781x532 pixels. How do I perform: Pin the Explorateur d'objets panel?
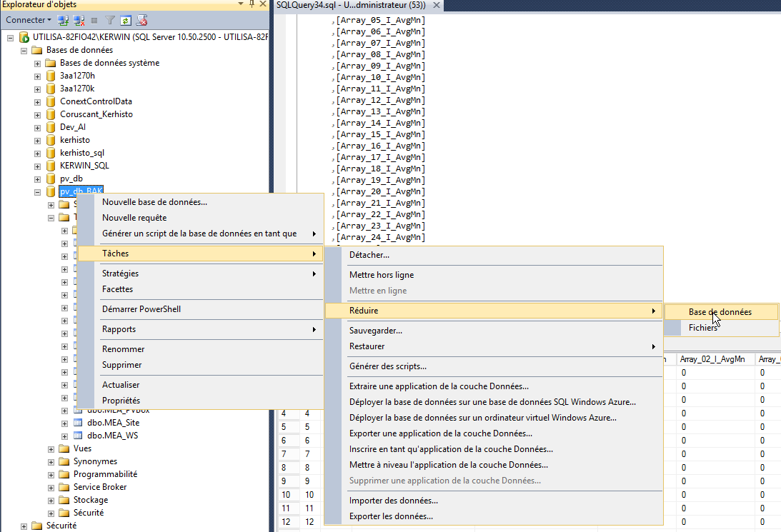(252, 5)
